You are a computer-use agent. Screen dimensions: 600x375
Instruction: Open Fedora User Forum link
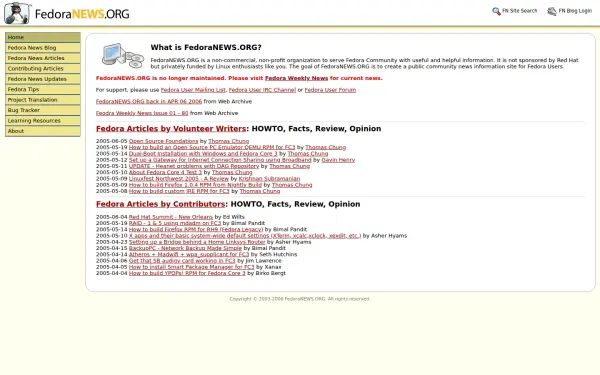coord(330,90)
